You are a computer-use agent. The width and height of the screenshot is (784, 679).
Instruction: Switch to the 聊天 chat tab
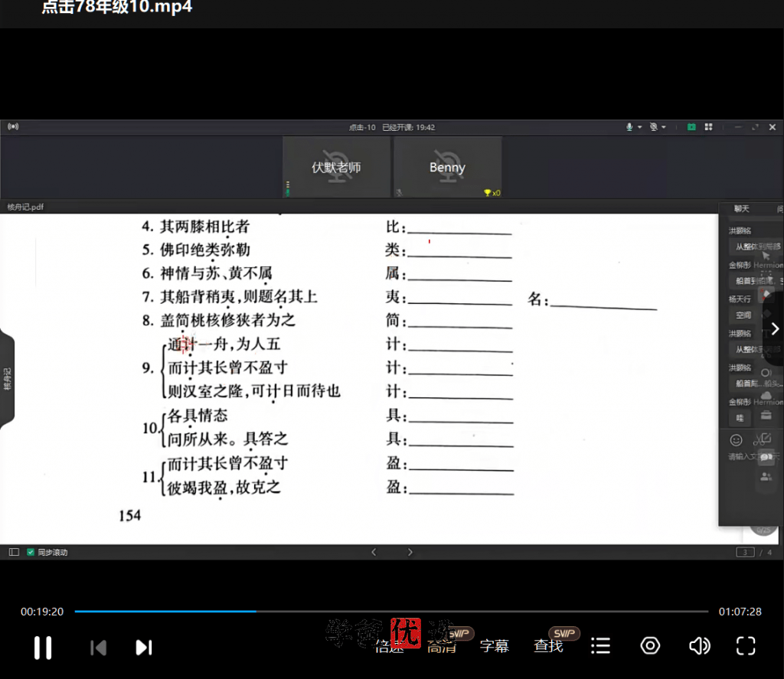coord(741,208)
